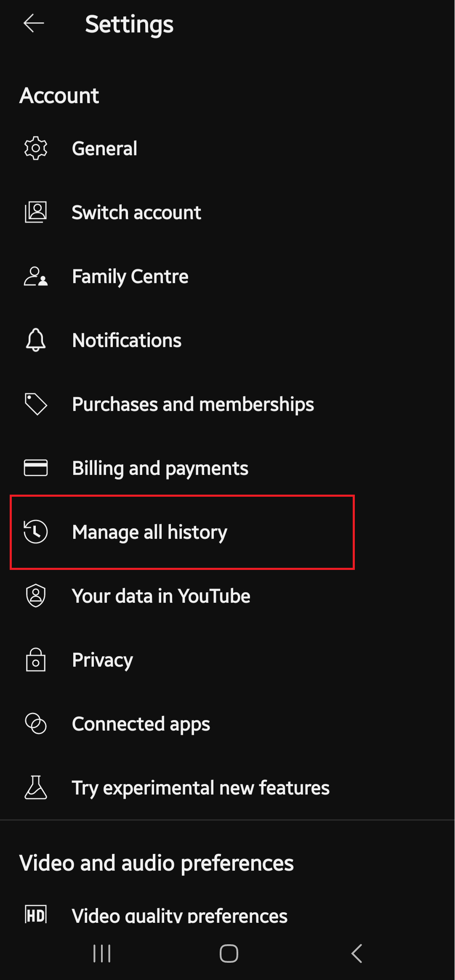Click the experimental features flask icon
Image resolution: width=455 pixels, height=980 pixels.
35,787
